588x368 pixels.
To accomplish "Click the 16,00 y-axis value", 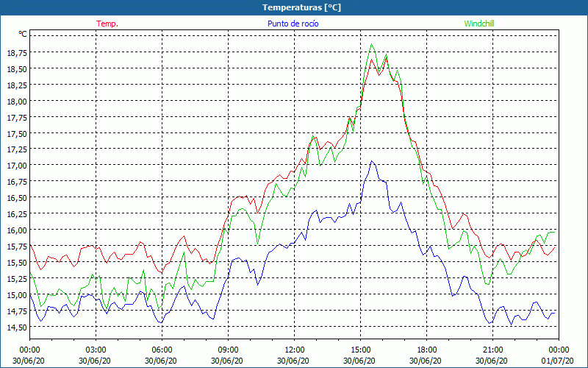I will tap(17, 230).
